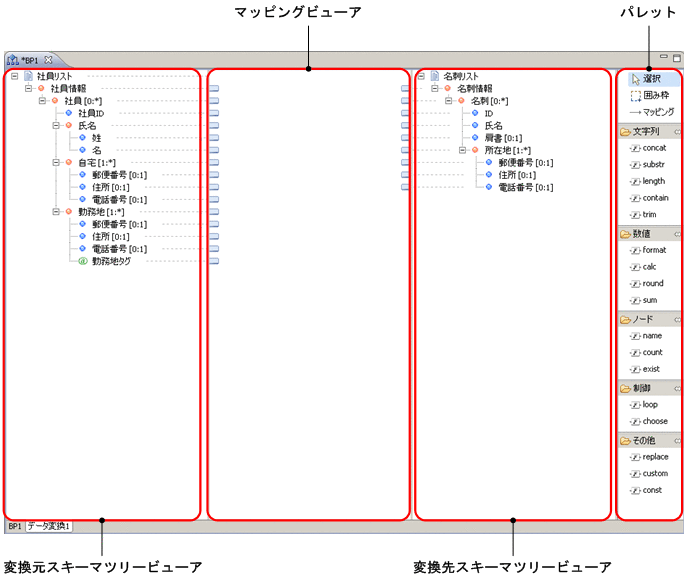Select the length function in palette

[x=648, y=181]
